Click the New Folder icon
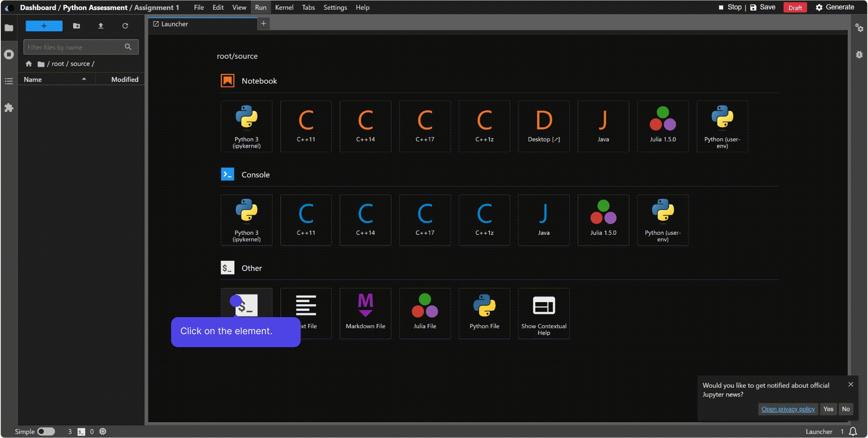Image resolution: width=868 pixels, height=438 pixels. [x=76, y=26]
